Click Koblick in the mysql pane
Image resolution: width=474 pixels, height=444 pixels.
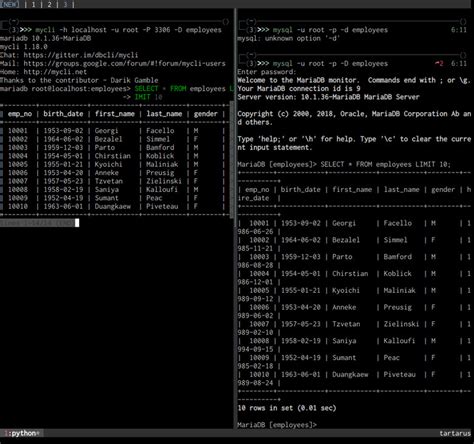[x=397, y=274]
